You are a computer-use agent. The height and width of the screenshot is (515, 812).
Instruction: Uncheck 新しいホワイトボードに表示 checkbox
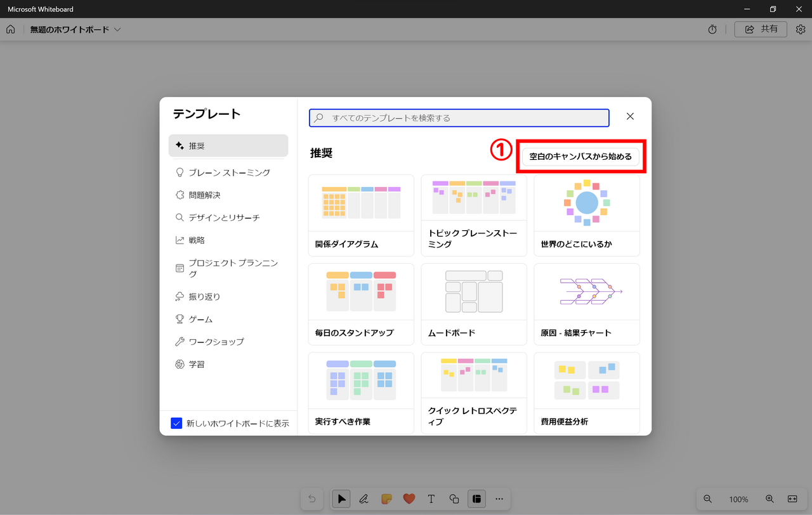coord(177,423)
